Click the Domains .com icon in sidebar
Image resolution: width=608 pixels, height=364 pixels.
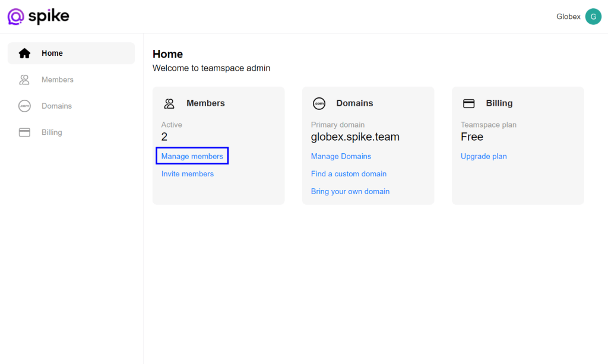tap(24, 106)
